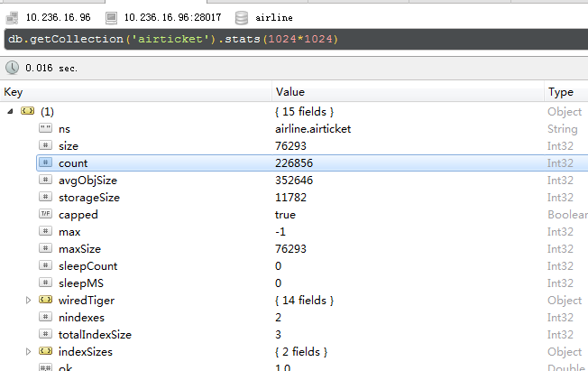Click the airline database cylinder icon
This screenshot has height=371, width=588.
pos(241,17)
